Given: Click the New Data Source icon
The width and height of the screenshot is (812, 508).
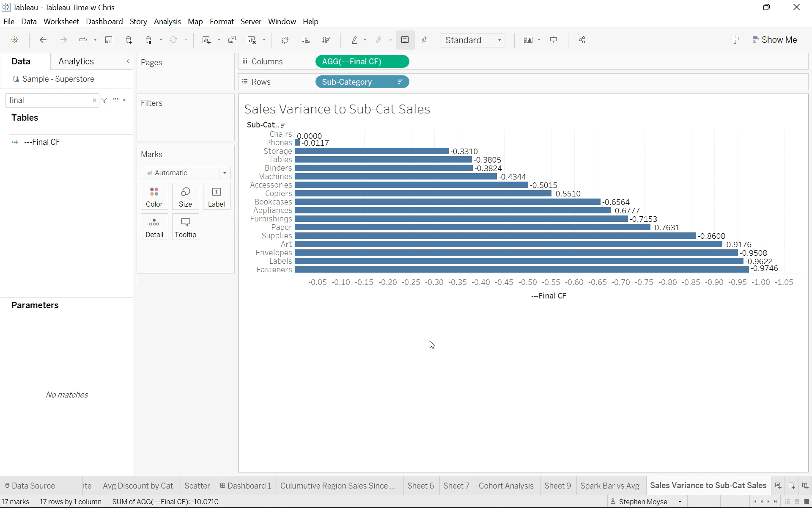Looking at the screenshot, I should click(x=129, y=40).
